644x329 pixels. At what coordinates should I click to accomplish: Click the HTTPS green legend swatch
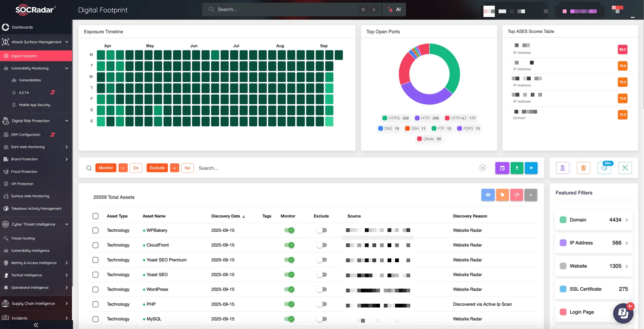385,118
